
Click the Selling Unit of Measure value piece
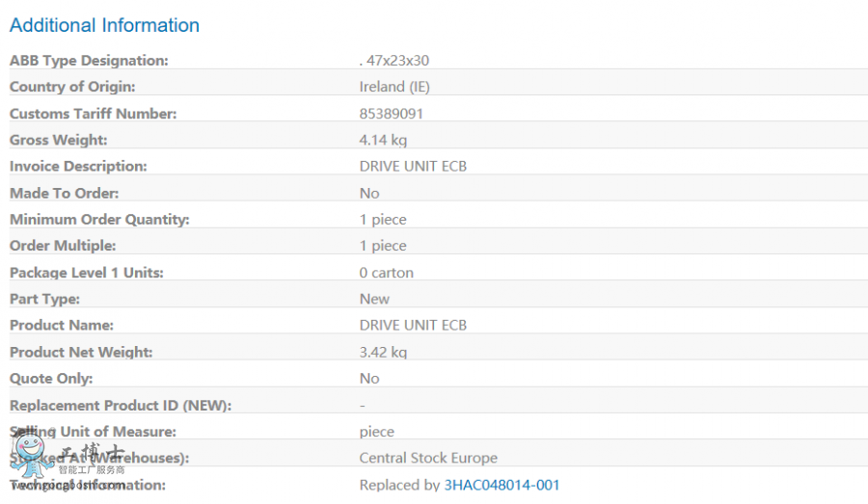click(377, 432)
